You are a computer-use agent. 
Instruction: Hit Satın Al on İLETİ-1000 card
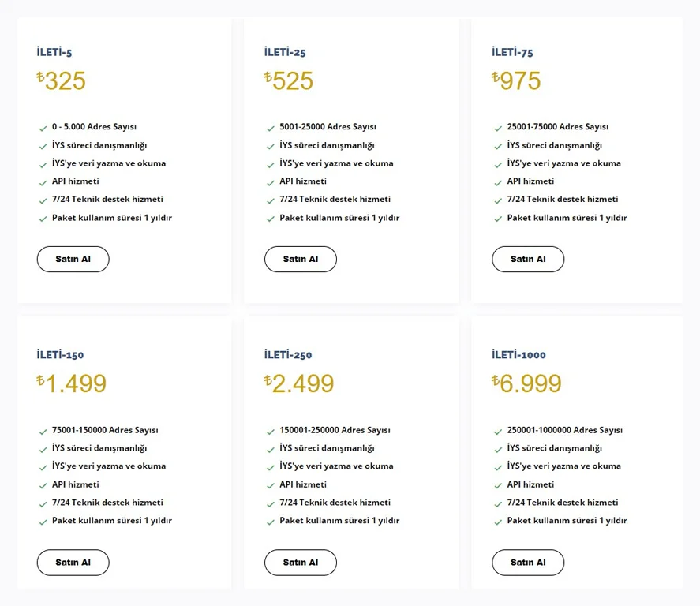(528, 563)
